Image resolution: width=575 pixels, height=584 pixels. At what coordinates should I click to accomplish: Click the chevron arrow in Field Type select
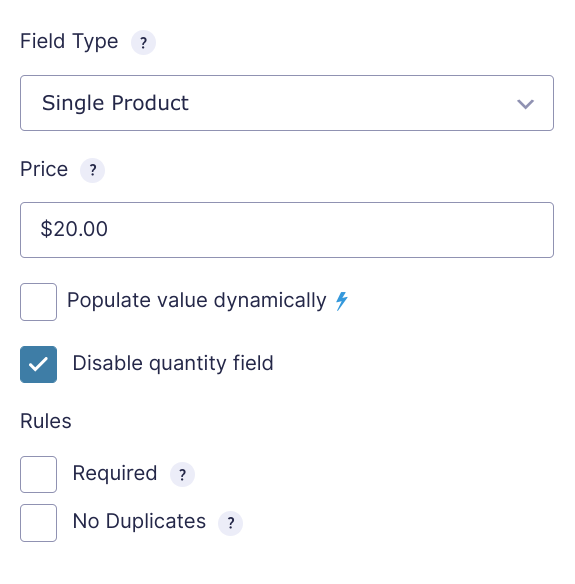click(x=525, y=104)
